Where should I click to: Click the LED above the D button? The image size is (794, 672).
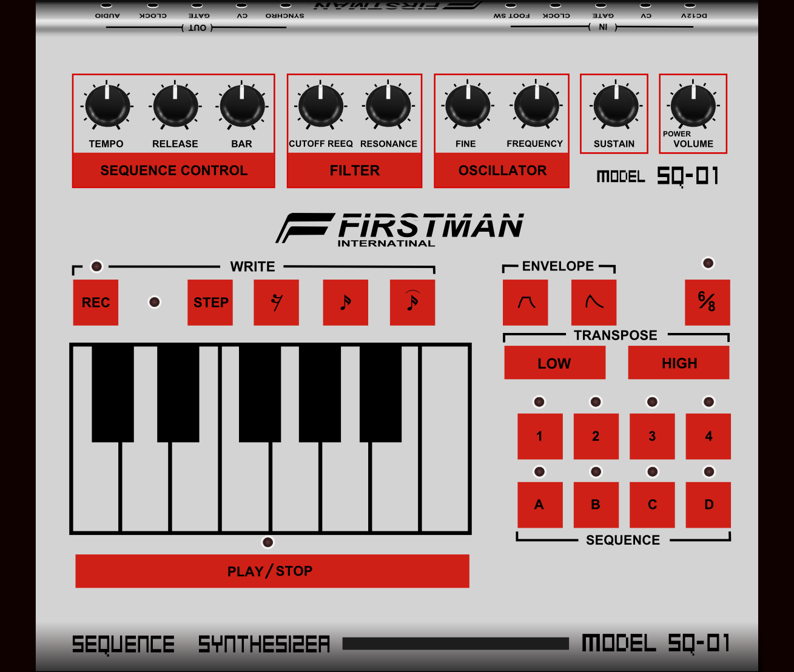(708, 471)
